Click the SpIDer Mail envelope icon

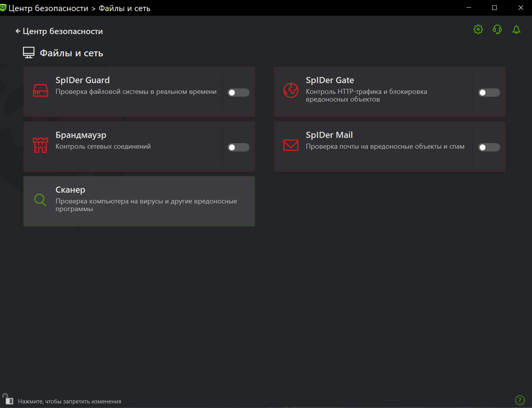click(x=290, y=145)
